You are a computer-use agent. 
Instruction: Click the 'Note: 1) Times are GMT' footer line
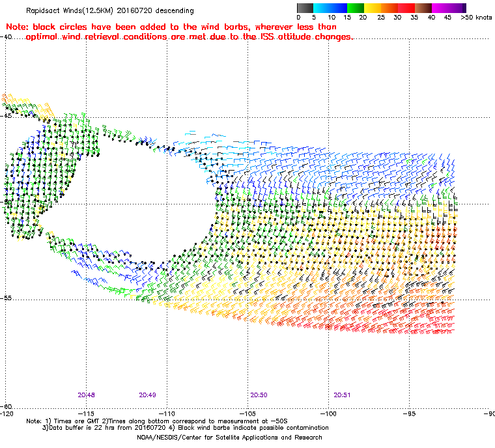157,421
